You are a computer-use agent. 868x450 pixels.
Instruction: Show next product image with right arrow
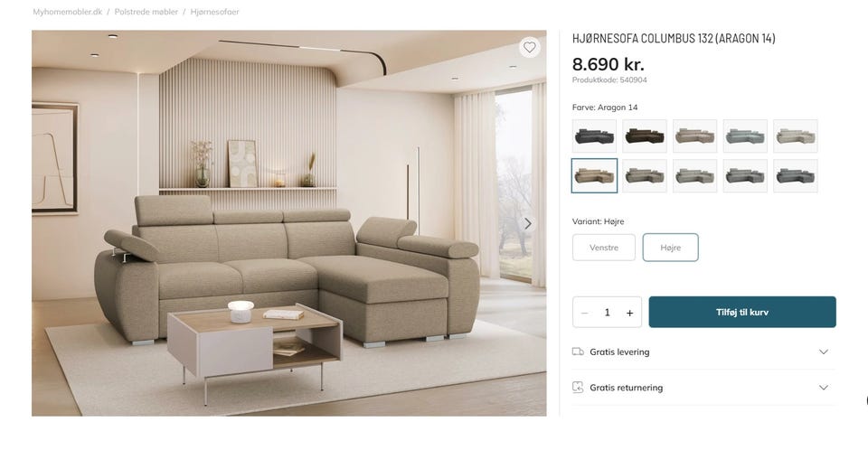coord(528,223)
